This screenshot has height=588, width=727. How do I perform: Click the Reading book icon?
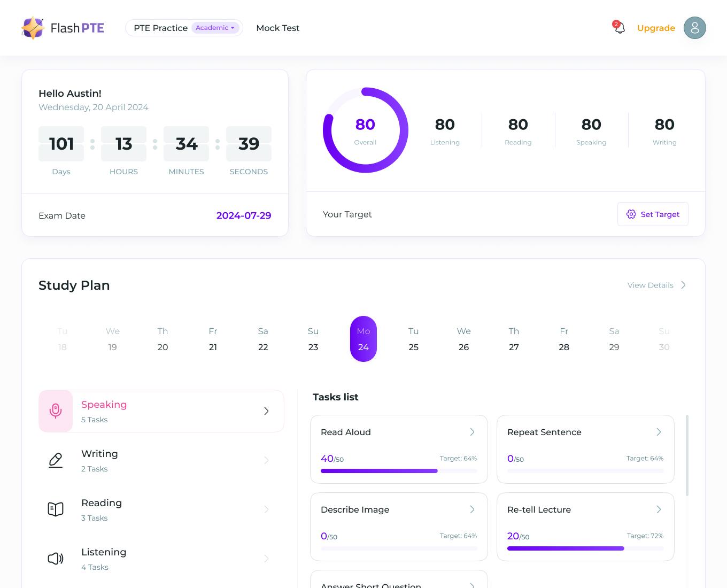tap(56, 509)
